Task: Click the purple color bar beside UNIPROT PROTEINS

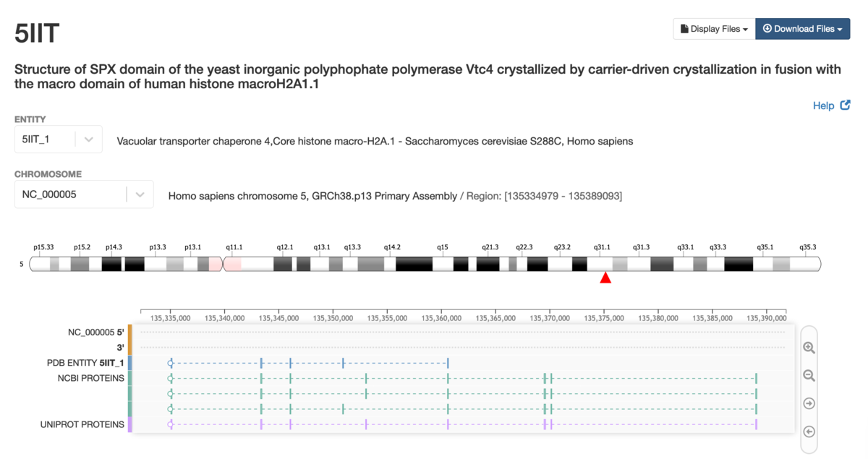Action: (129, 424)
